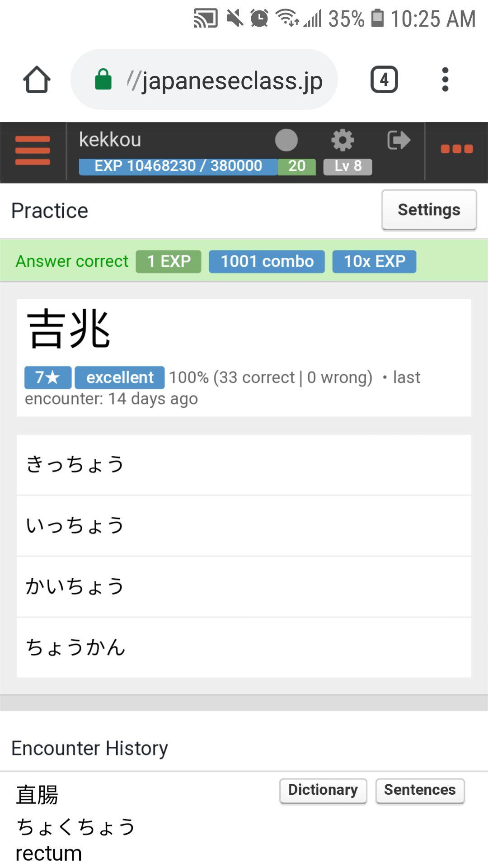Pick the かいちょう answer option

(244, 587)
